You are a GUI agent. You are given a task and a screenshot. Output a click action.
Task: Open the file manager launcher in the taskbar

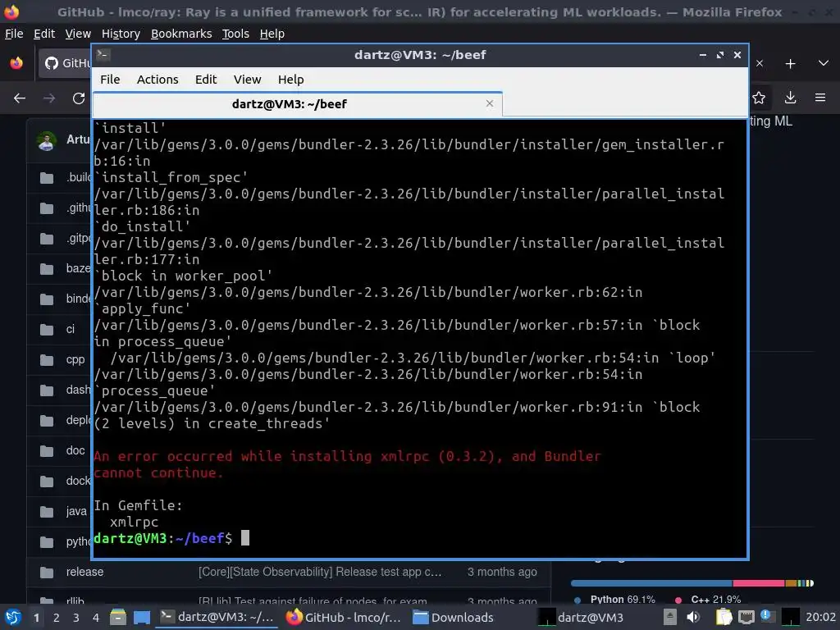(118, 617)
